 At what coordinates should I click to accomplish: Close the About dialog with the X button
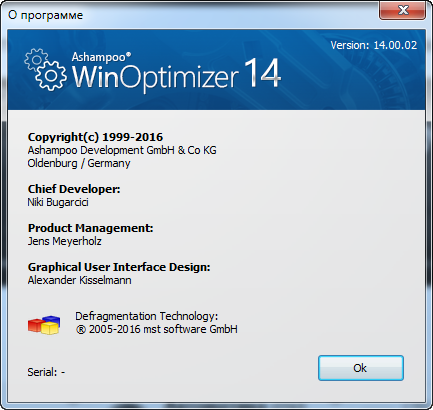pos(403,10)
